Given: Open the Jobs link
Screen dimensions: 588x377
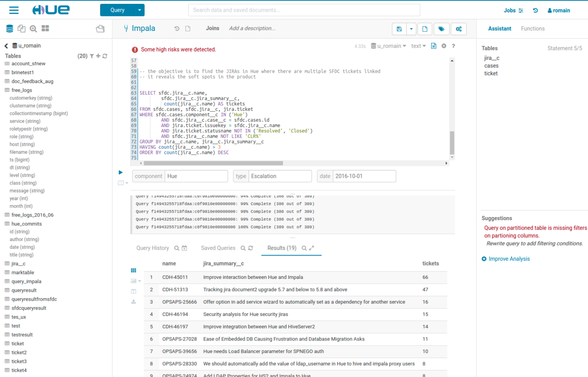Looking at the screenshot, I should pos(513,10).
